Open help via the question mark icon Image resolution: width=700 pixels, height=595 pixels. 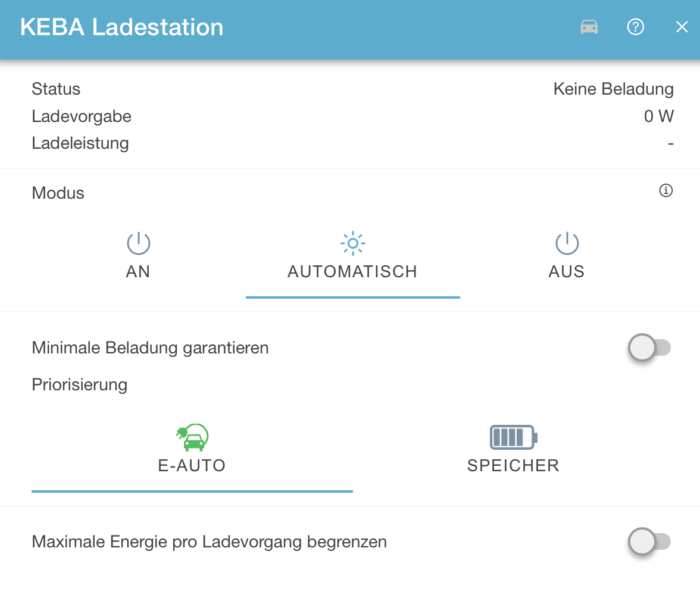tap(636, 27)
